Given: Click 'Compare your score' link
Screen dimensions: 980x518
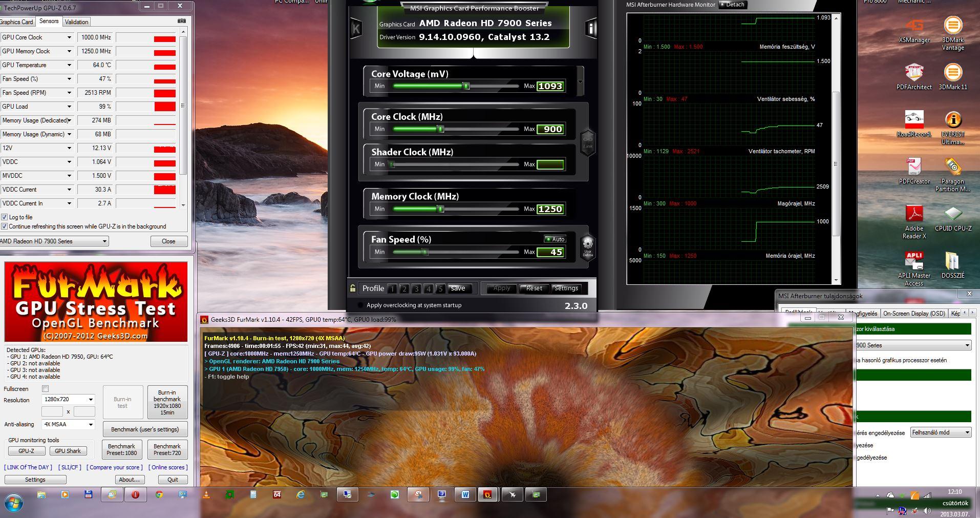Looking at the screenshot, I should point(115,467).
